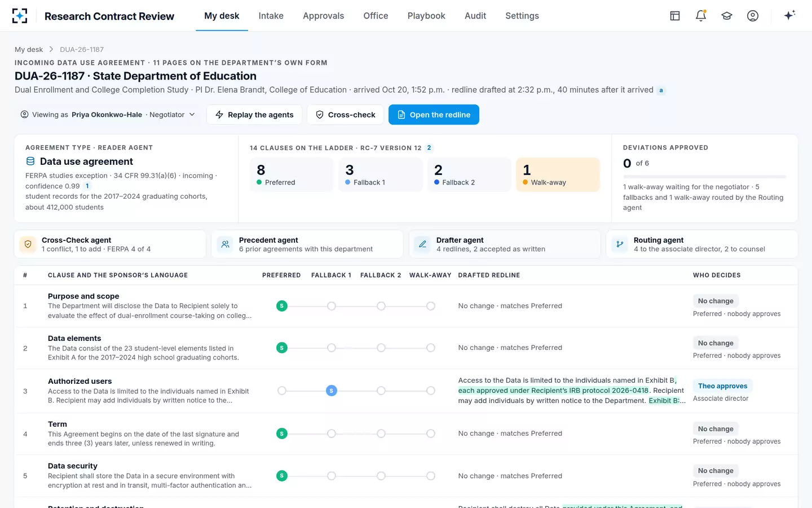Select Fallback 1 for Data security clause
The width and height of the screenshot is (812, 508).
332,476
